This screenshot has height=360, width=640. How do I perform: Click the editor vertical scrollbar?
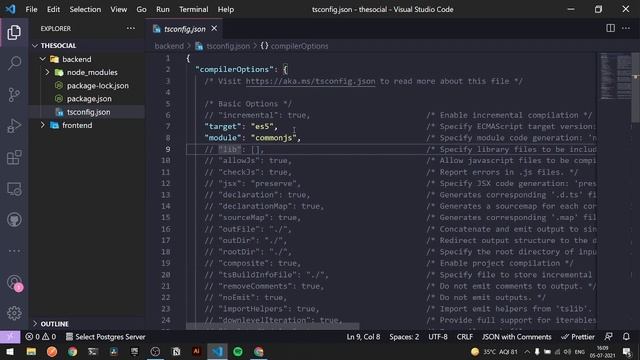coord(635,87)
